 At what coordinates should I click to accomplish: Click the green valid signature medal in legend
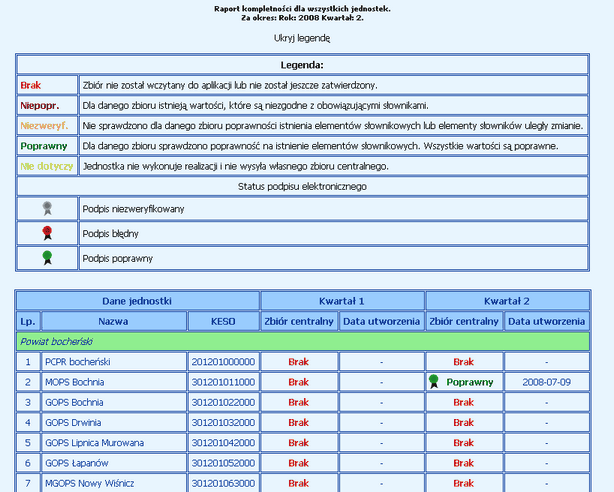46,258
